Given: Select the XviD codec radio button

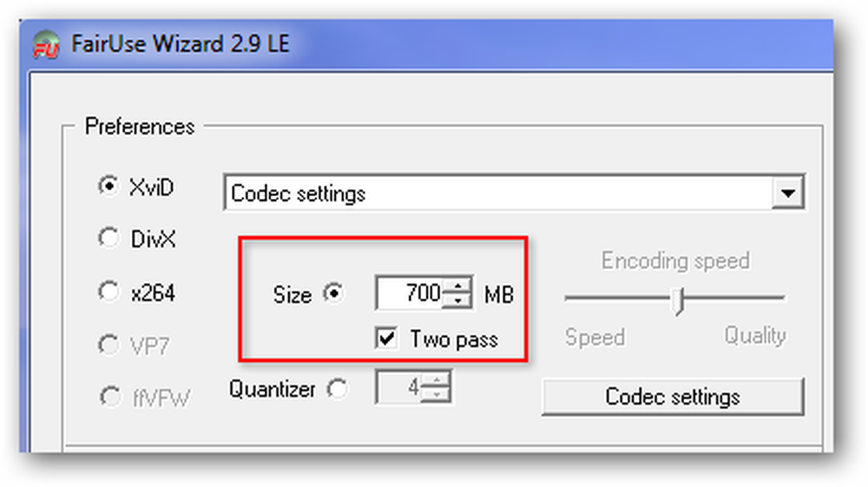Looking at the screenshot, I should coord(108,186).
